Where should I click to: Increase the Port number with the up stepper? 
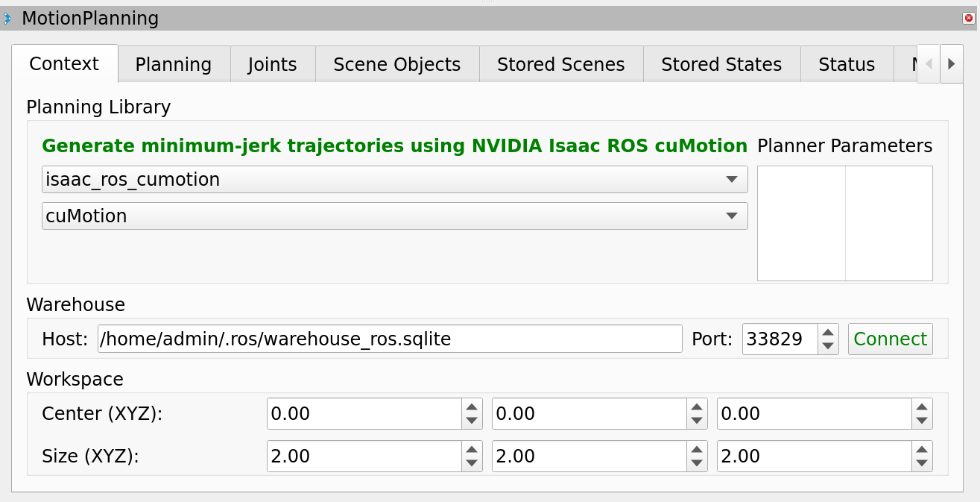827,333
